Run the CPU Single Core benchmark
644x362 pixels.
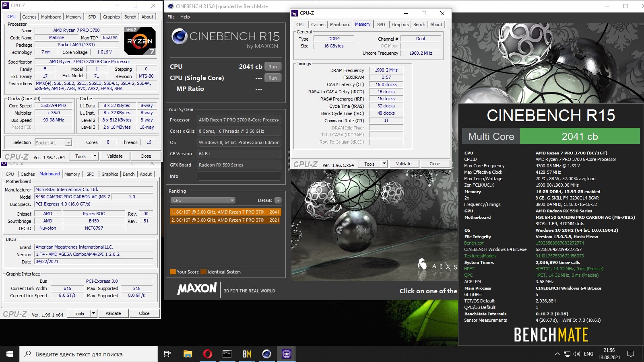[272, 78]
